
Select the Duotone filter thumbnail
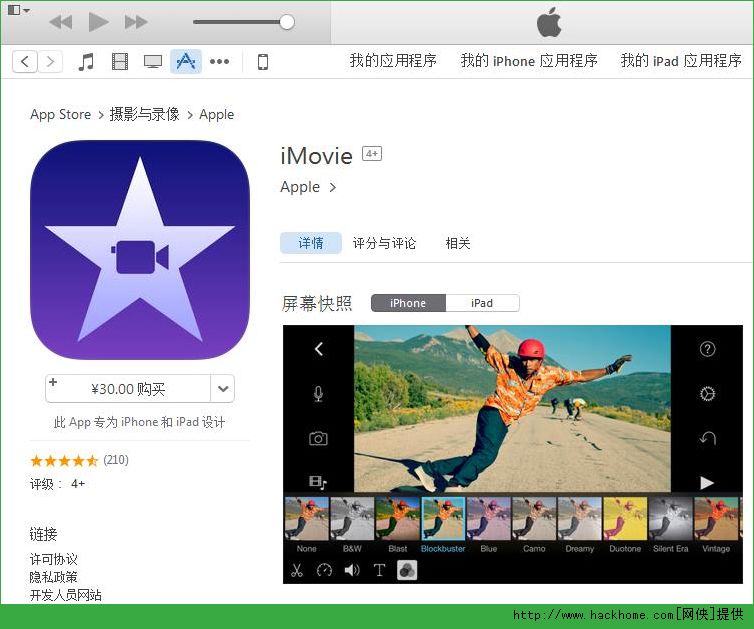point(625,519)
